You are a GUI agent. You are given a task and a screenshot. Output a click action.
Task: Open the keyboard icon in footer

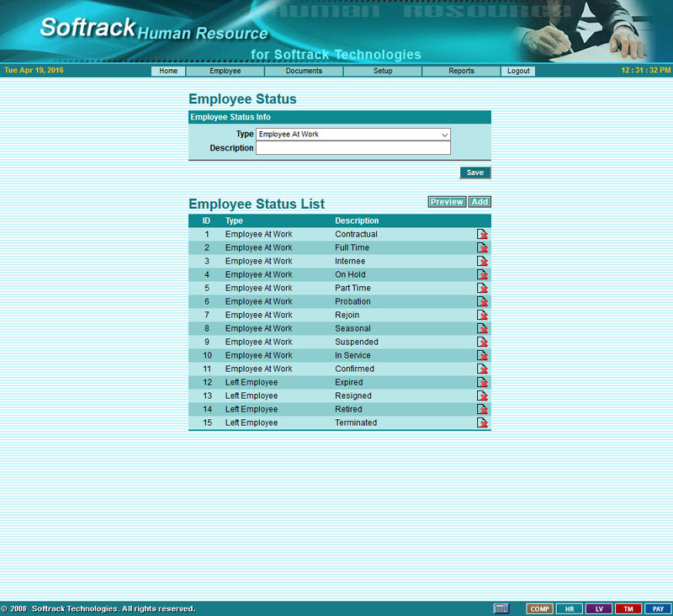[x=501, y=608]
